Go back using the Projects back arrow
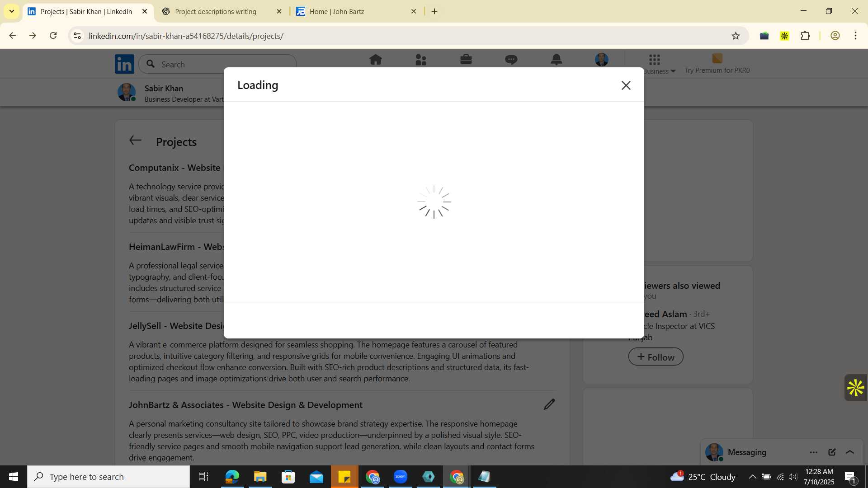Image resolution: width=868 pixels, height=488 pixels. click(x=136, y=141)
